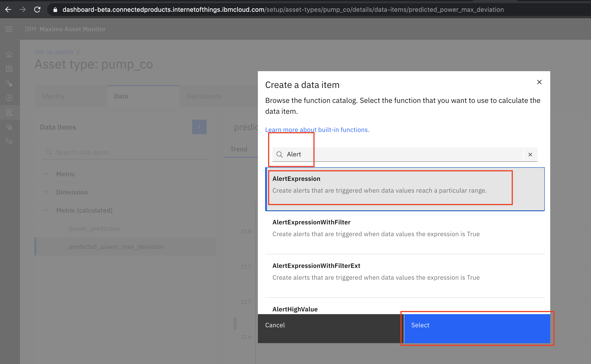The width and height of the screenshot is (591, 364).
Task: Click the plus button to add data item
Action: pyautogui.click(x=199, y=127)
